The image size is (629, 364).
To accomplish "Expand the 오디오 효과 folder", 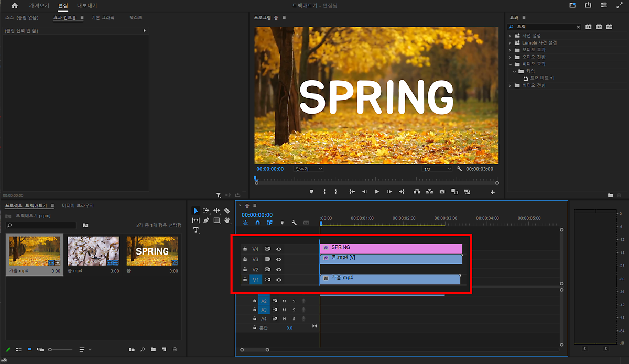I will [x=511, y=50].
